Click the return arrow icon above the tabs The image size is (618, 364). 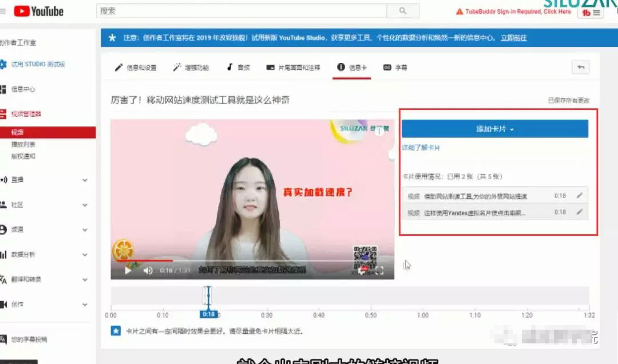coord(580,67)
